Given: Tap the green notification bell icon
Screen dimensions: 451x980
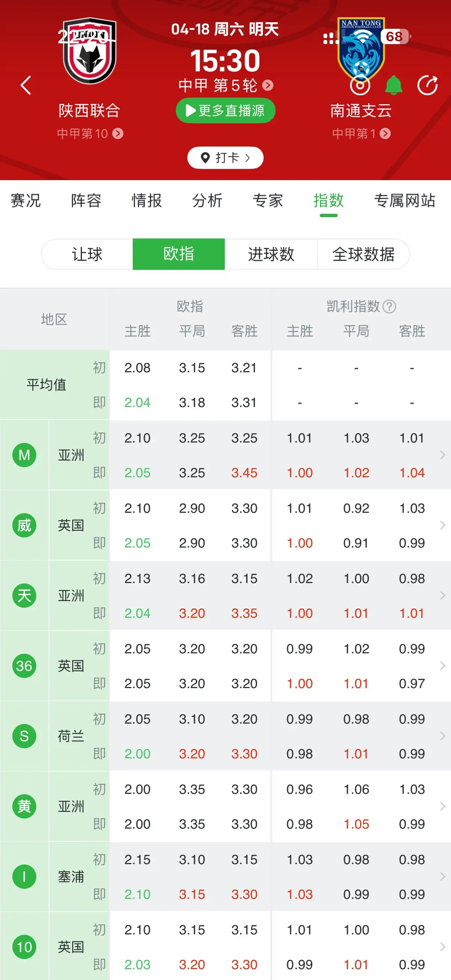Looking at the screenshot, I should 393,85.
